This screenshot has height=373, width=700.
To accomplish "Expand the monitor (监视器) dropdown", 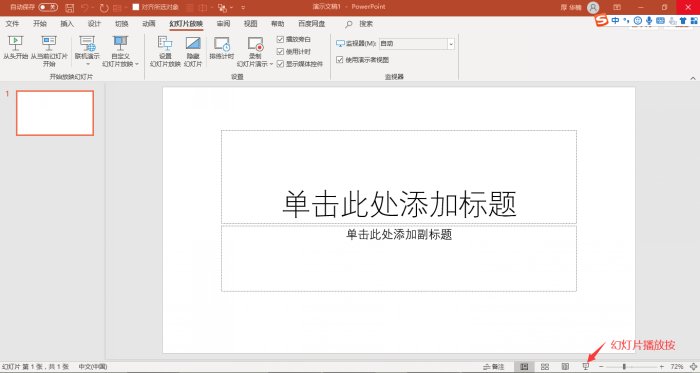I will (451, 44).
